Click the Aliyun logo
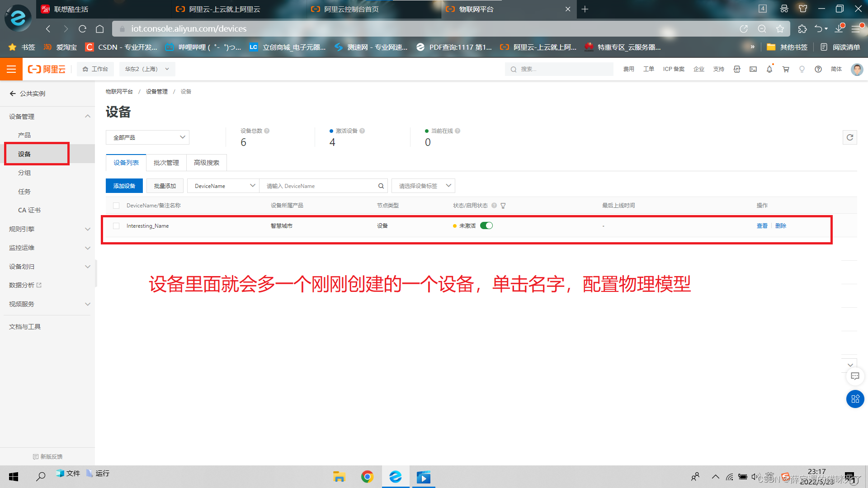868x488 pixels. coord(47,69)
